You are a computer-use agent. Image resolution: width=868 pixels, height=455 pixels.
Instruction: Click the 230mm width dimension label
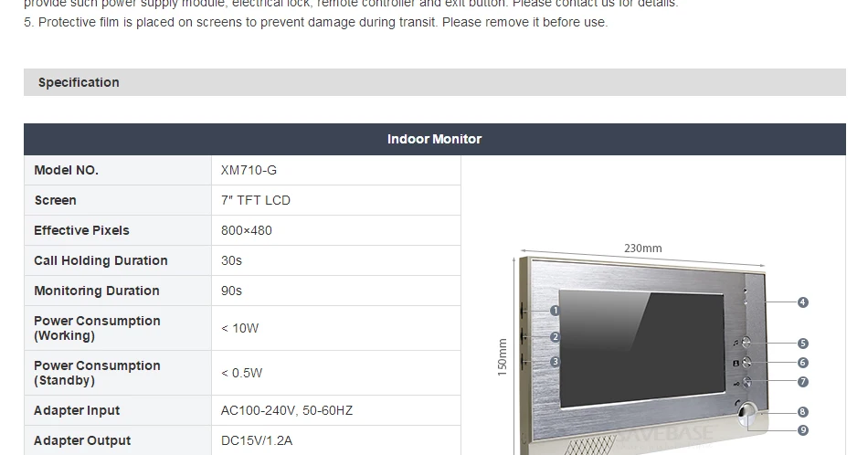(x=643, y=249)
